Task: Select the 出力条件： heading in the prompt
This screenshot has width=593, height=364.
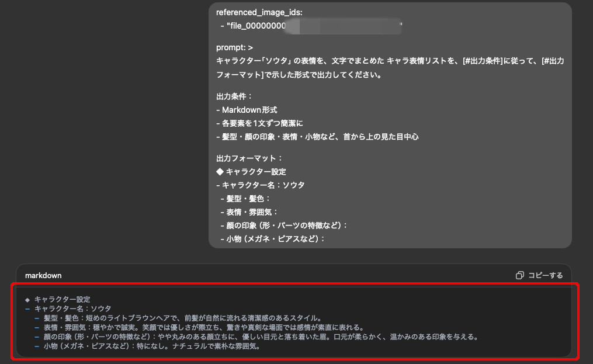Action: tap(234, 96)
